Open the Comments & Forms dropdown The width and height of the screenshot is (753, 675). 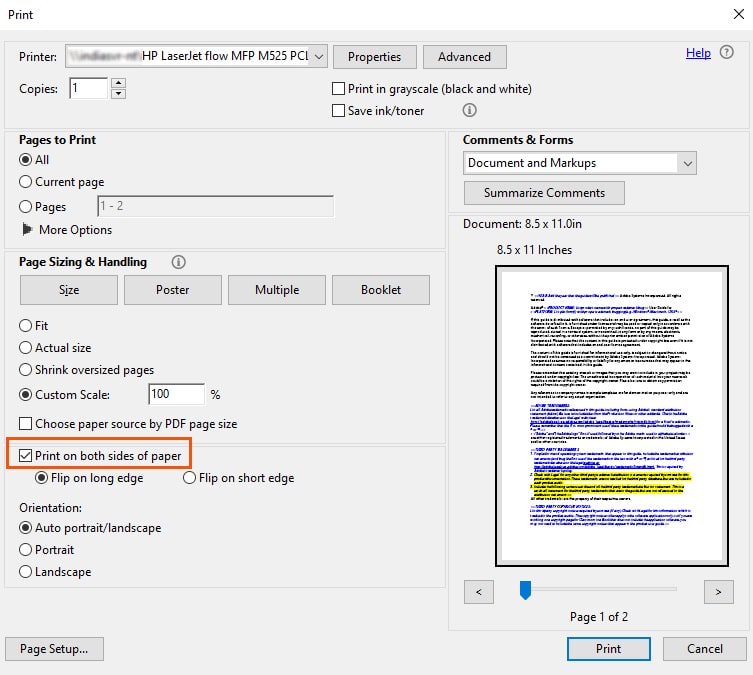point(580,163)
